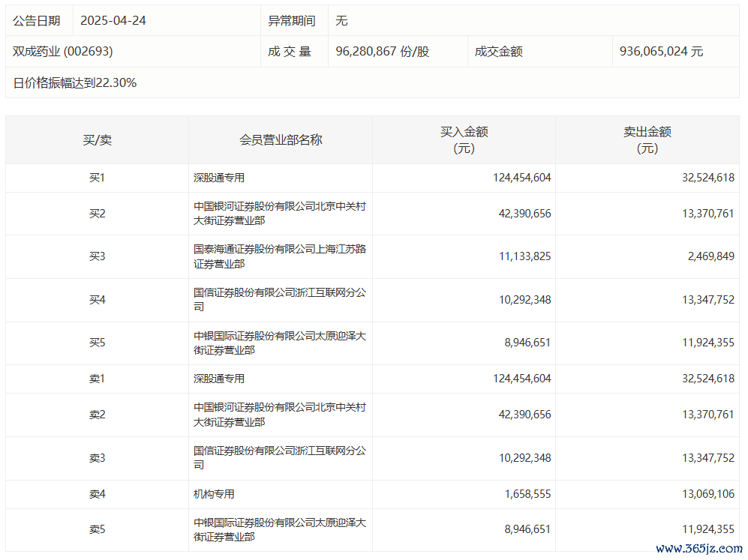The image size is (748, 560).
Task: Click 国泰海通证券 上海江苏路 branch name
Action: point(280,256)
